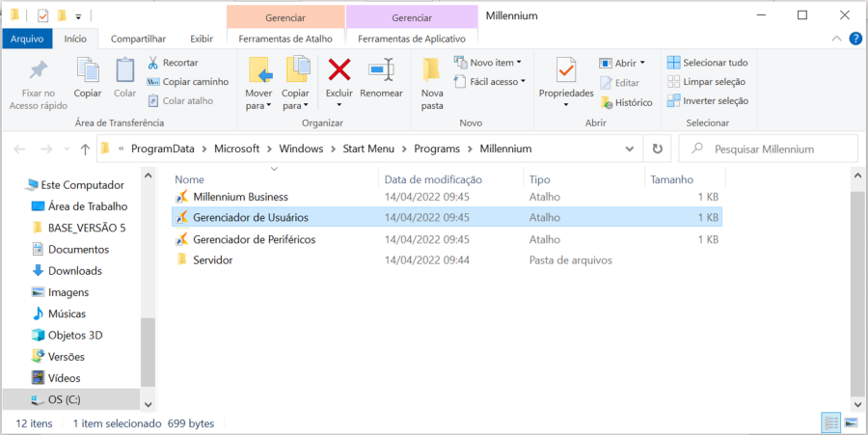The height and width of the screenshot is (435, 868).
Task: Click the quick access properties checkmark icon in the title bar
Action: point(42,15)
